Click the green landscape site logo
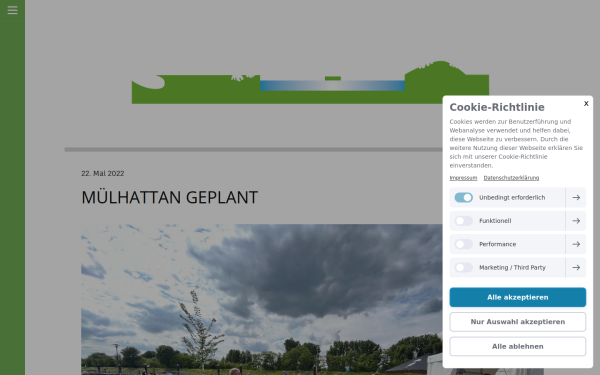600x375 pixels. [x=310, y=82]
